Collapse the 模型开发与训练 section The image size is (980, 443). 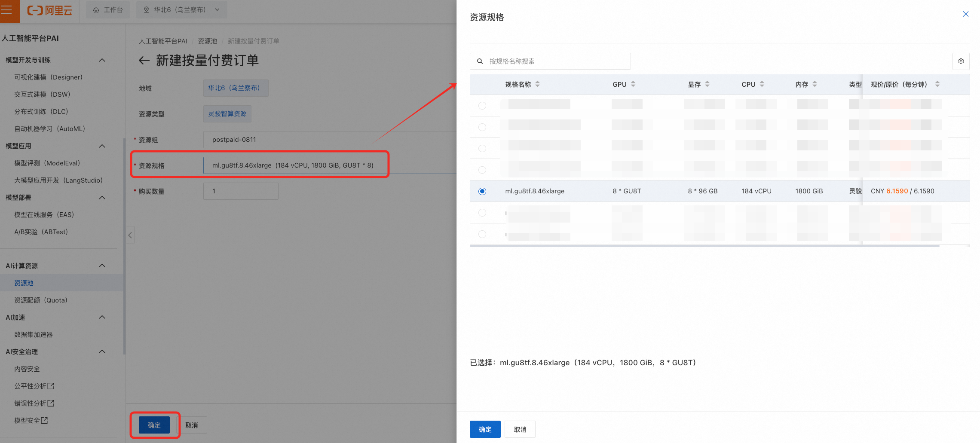102,60
